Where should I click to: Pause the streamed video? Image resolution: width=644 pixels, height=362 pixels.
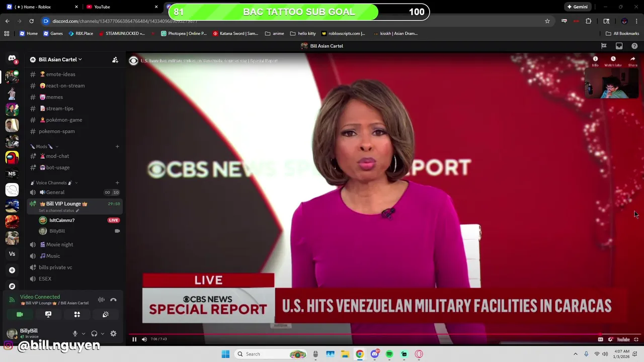click(x=134, y=339)
